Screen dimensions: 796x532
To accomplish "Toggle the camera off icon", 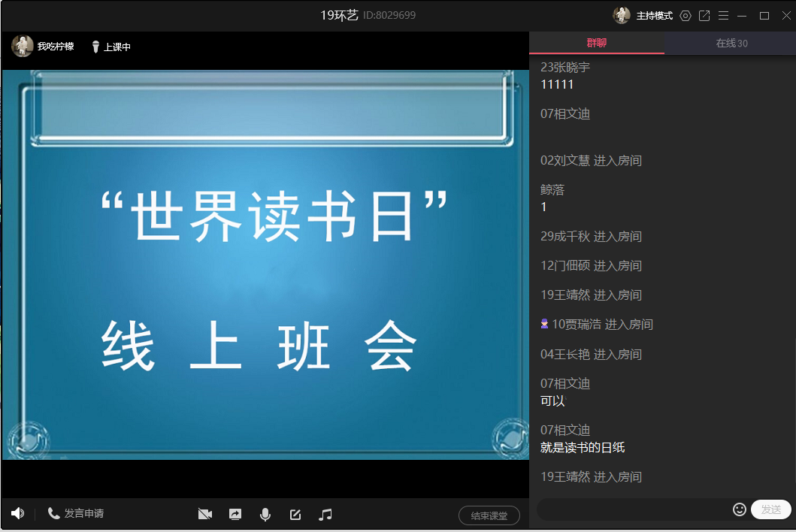I will pos(205,515).
